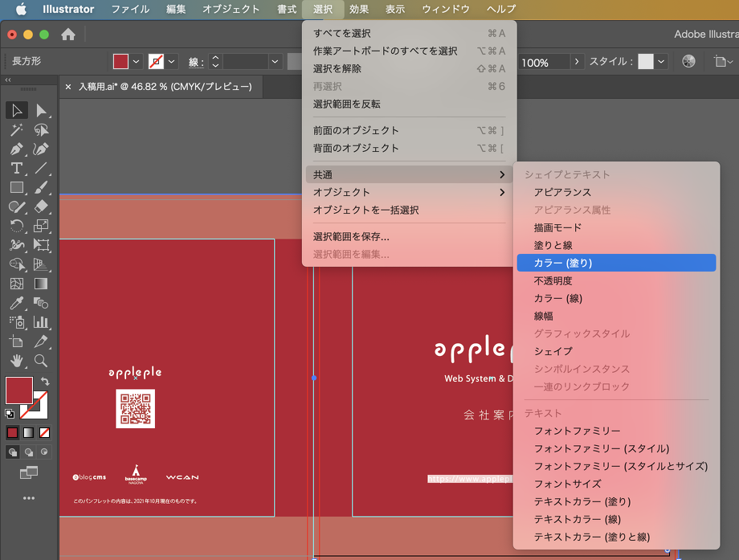739x560 pixels.
Task: Click the swap fill and stroke arrow
Action: pyautogui.click(x=46, y=381)
